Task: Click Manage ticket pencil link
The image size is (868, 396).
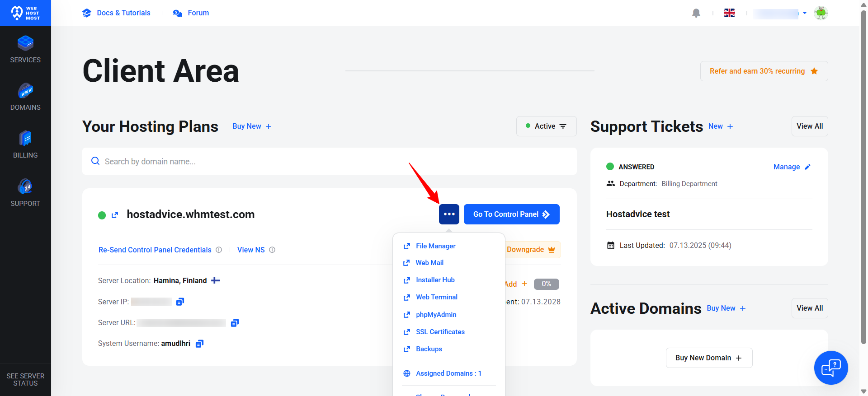Action: [x=792, y=167]
